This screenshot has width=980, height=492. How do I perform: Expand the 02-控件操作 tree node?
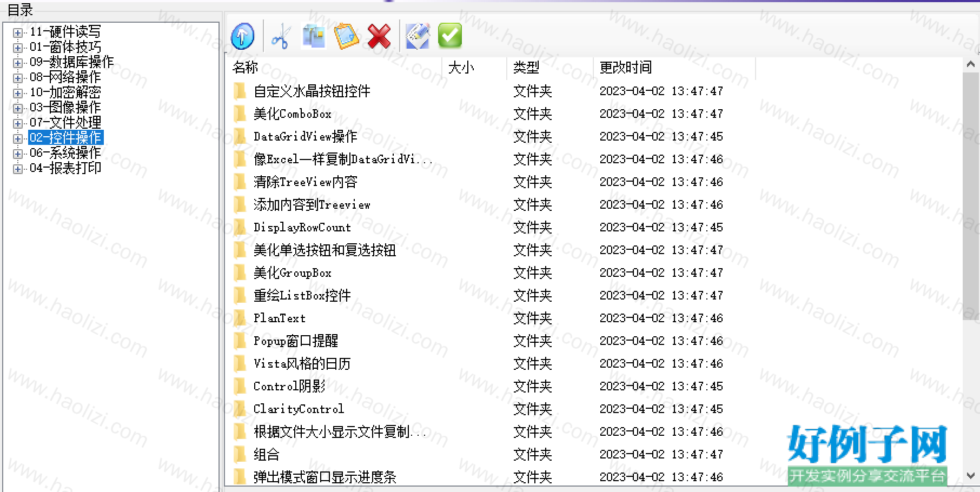pyautogui.click(x=18, y=138)
